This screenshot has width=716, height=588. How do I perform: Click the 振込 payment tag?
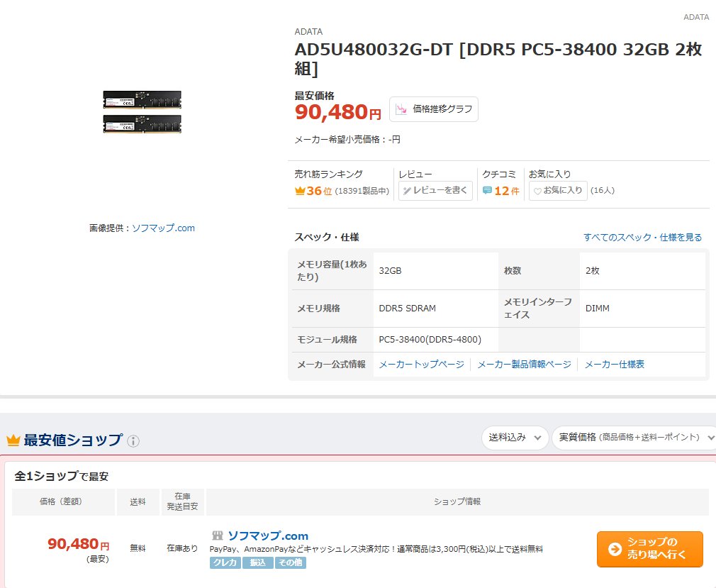[x=257, y=562]
